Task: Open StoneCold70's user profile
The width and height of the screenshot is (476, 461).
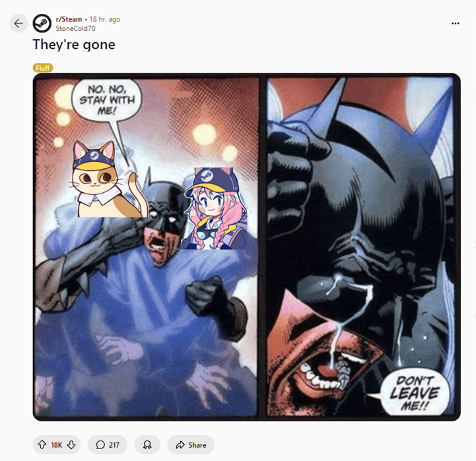Action: pos(75,28)
